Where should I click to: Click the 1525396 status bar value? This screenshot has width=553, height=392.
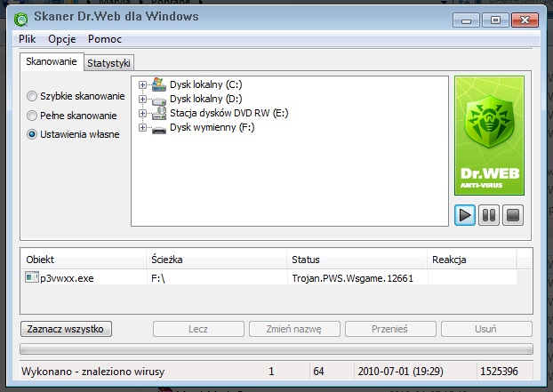[499, 372]
